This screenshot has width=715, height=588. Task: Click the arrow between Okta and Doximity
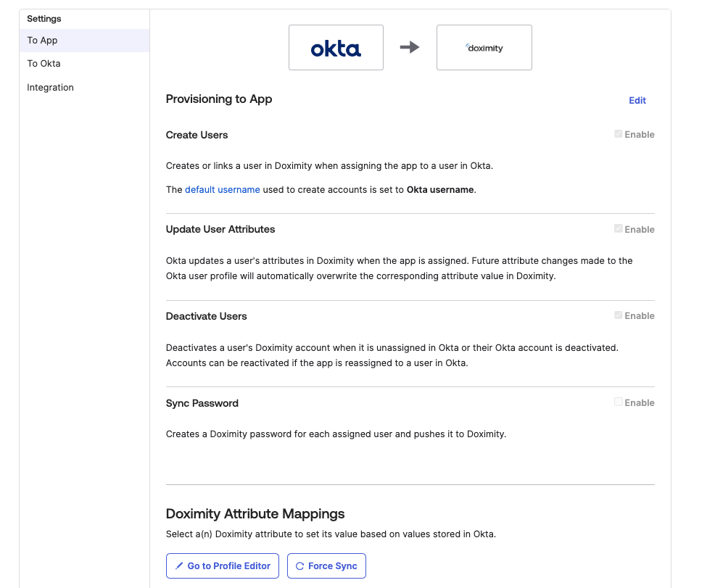tap(410, 47)
